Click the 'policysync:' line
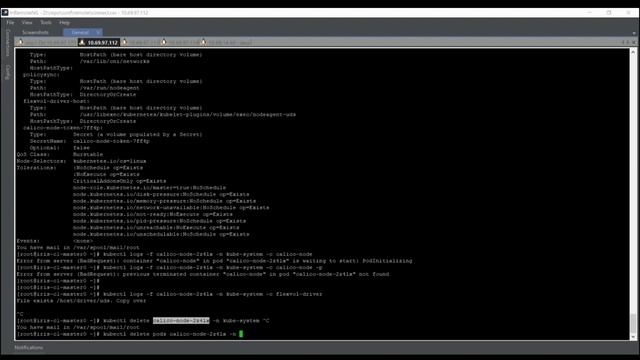 tap(41, 75)
